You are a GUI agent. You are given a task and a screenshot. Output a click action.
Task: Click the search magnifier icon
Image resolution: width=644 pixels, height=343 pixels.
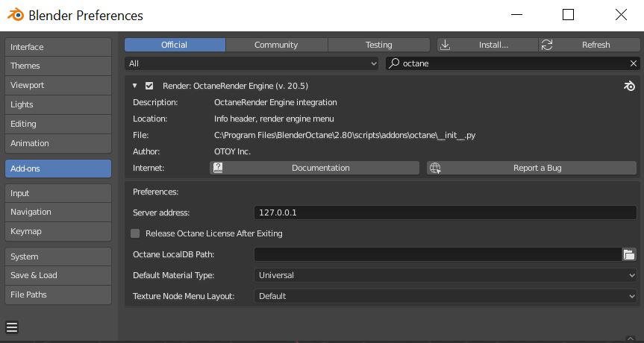pyautogui.click(x=394, y=63)
